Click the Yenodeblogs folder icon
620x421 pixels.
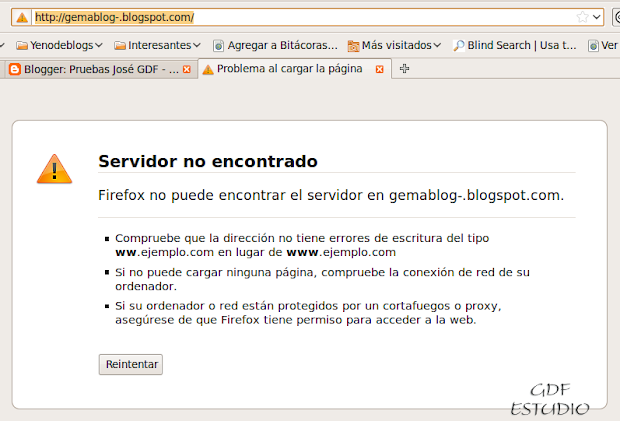(22, 46)
